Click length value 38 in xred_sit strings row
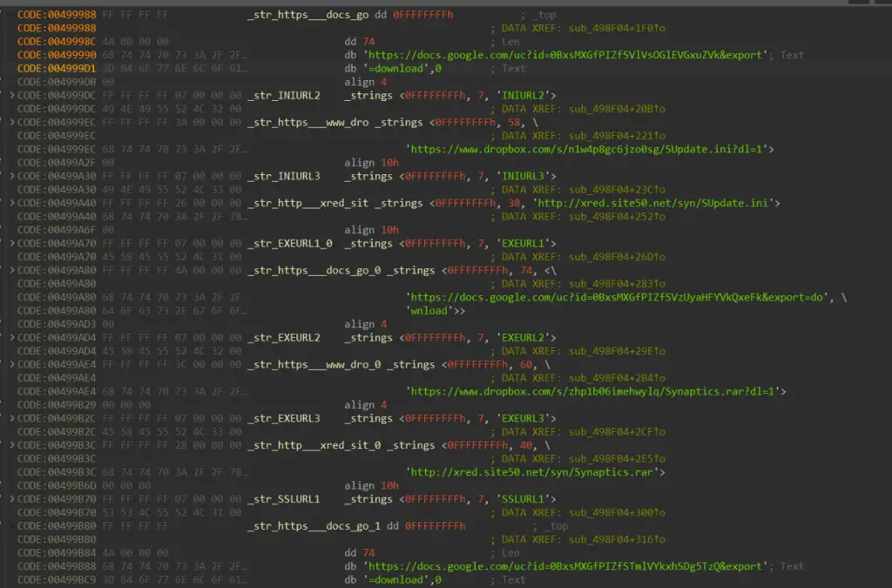Screen dimensions: 892x588 514,203
